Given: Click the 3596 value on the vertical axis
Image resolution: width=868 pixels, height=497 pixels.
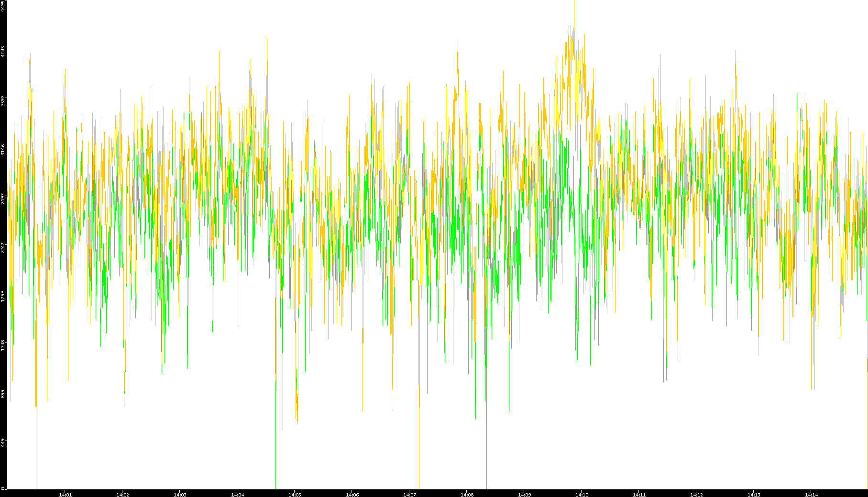Looking at the screenshot, I should [3, 100].
